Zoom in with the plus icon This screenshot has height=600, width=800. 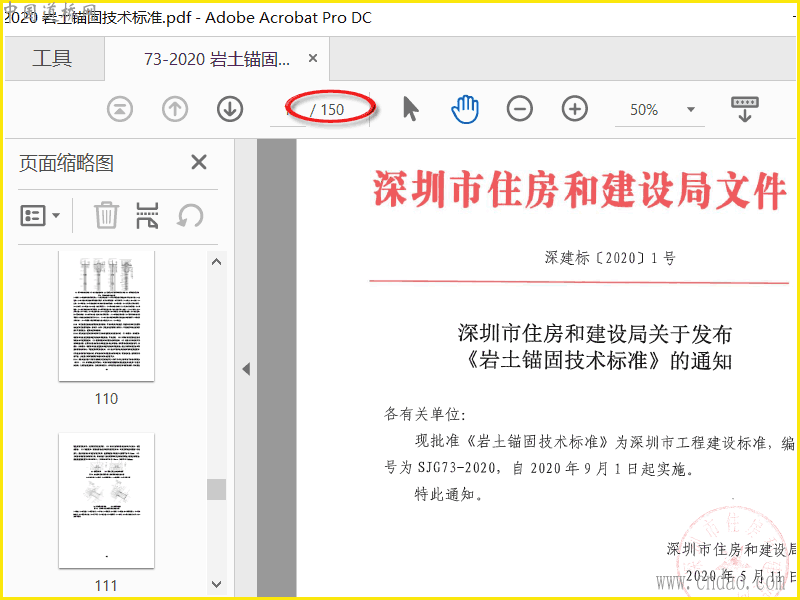574,109
